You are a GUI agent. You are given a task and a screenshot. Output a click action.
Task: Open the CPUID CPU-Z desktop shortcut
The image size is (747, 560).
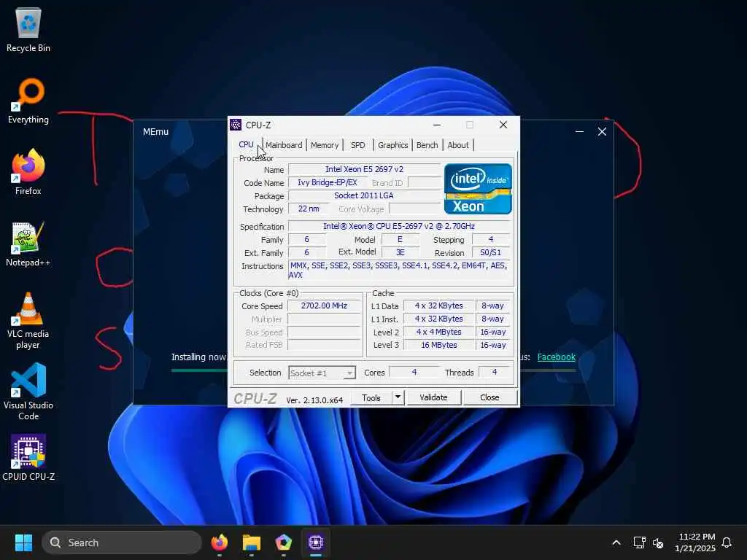tap(28, 457)
